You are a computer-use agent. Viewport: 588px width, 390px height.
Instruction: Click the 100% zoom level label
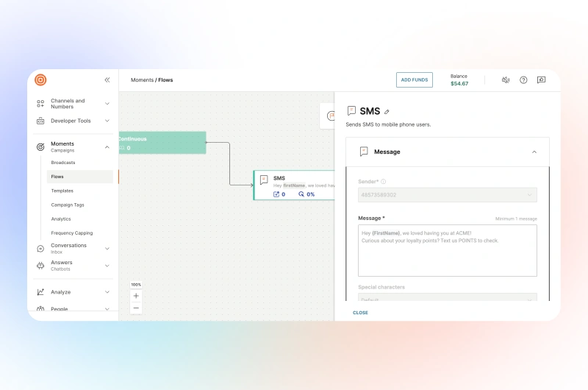136,285
